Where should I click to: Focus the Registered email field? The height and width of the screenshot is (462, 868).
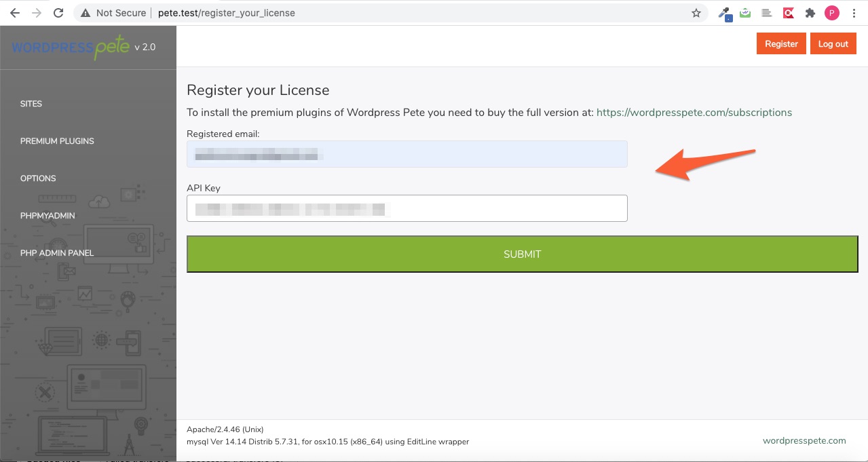pos(407,154)
